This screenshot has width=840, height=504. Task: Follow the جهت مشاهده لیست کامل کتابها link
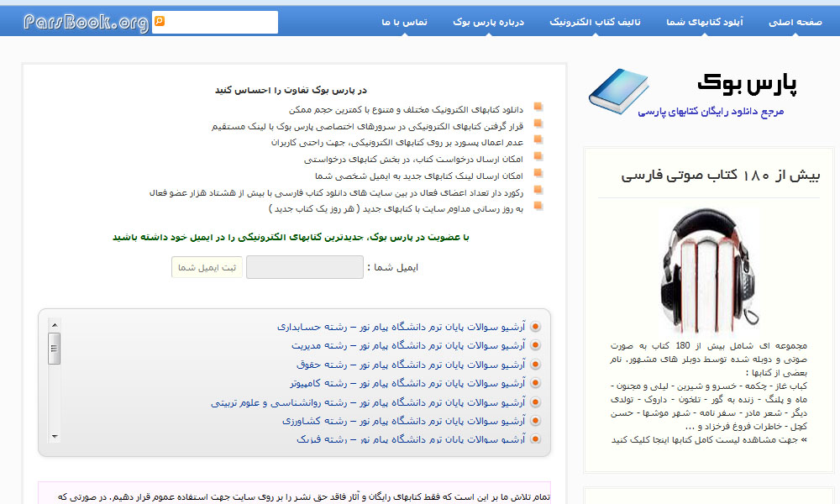click(709, 439)
